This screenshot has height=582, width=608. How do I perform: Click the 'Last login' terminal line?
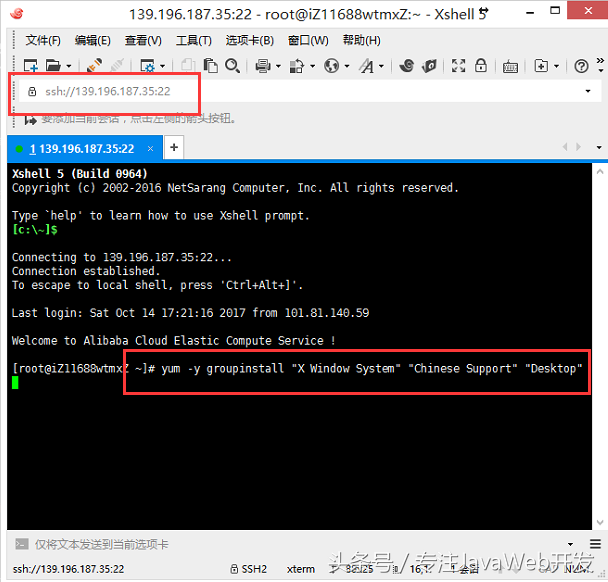pyautogui.click(x=190, y=313)
